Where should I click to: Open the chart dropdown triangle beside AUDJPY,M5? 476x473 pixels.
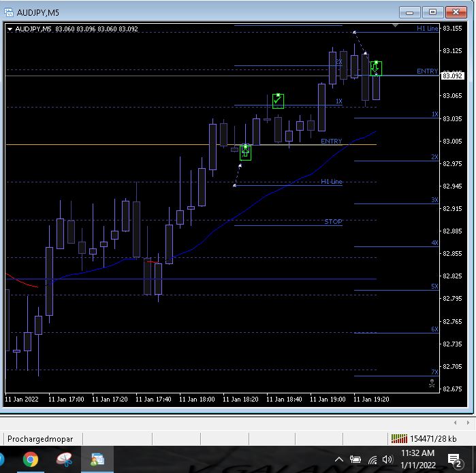(x=10, y=29)
